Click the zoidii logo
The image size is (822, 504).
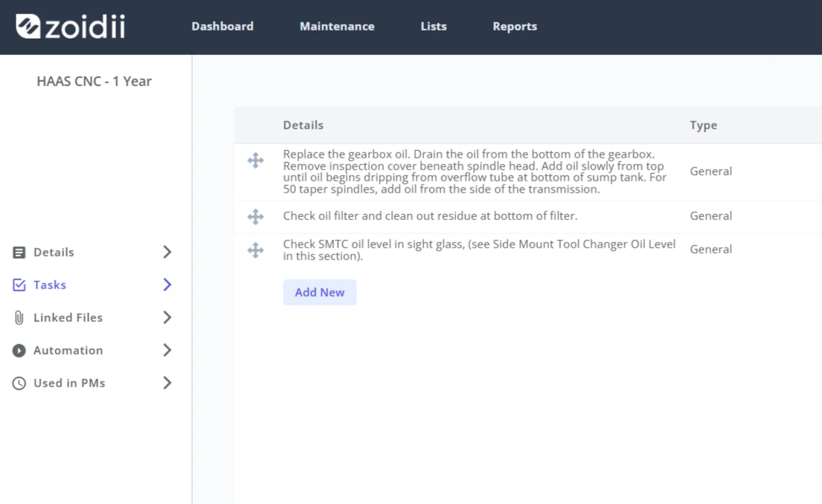pos(70,26)
